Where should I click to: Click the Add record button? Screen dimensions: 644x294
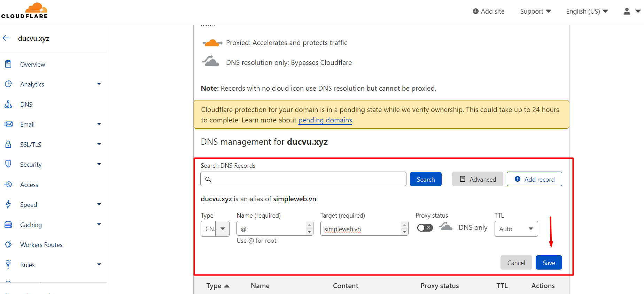[x=534, y=179]
